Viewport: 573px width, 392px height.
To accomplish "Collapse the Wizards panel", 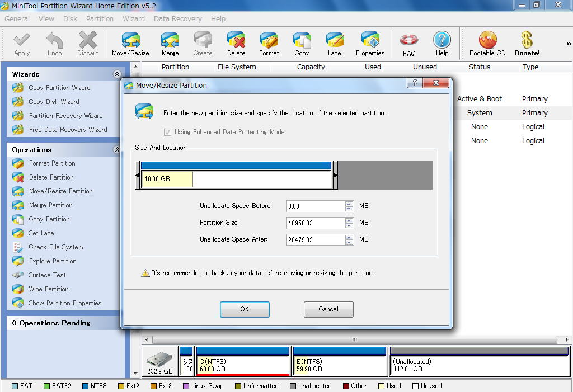I will coord(117,74).
